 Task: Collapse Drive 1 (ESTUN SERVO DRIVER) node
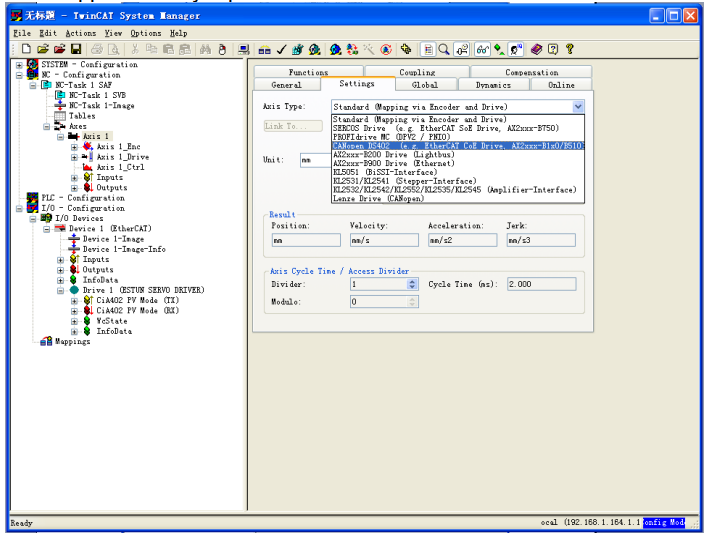pos(60,291)
